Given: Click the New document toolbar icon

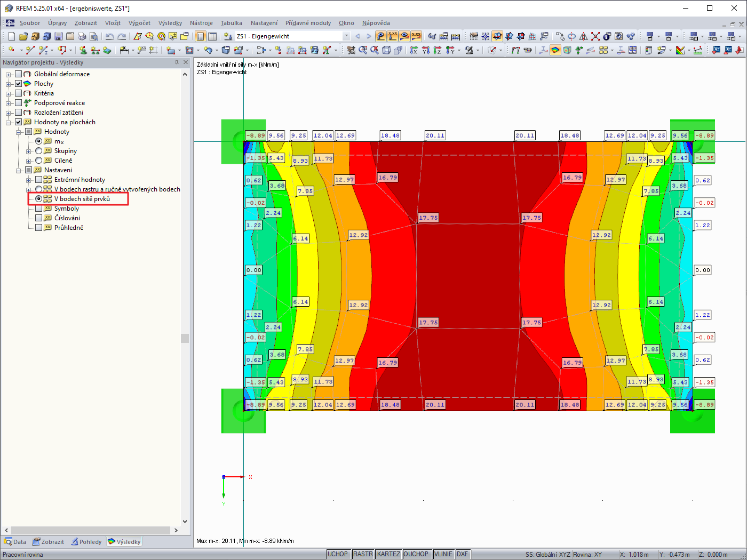Looking at the screenshot, I should [12, 36].
